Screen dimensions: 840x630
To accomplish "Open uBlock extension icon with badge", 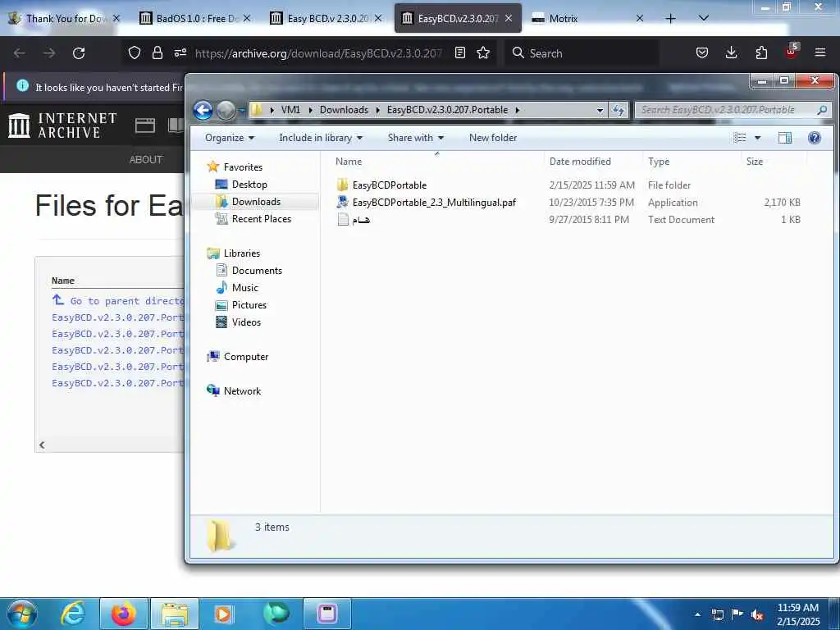I will click(x=792, y=52).
